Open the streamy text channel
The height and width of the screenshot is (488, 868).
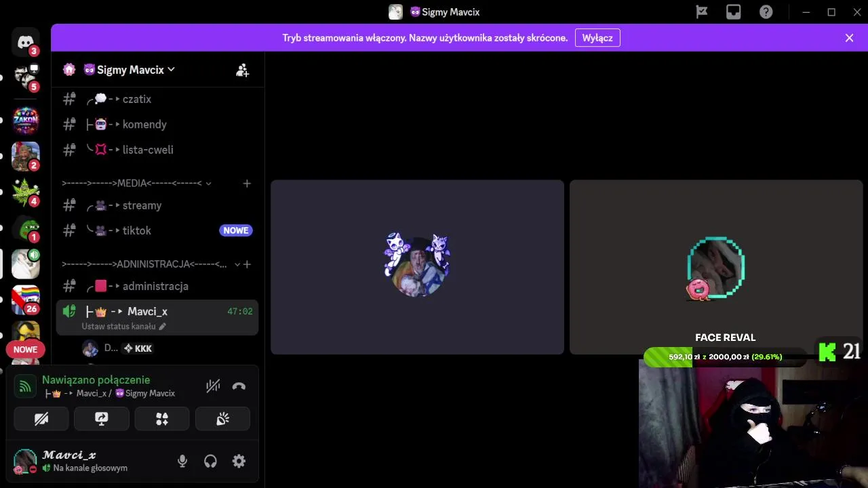click(157, 205)
